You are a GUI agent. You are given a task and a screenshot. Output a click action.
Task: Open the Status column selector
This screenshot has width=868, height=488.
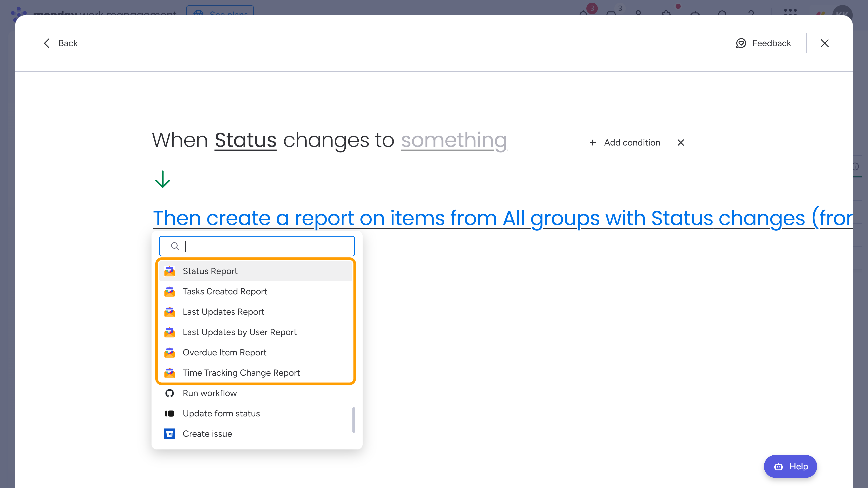(x=245, y=140)
